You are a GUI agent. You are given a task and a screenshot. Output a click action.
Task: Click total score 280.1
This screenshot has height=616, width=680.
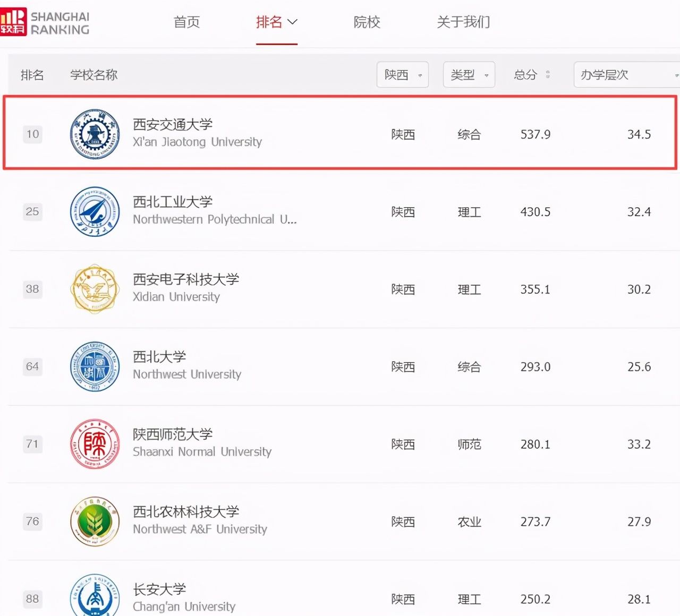[535, 444]
